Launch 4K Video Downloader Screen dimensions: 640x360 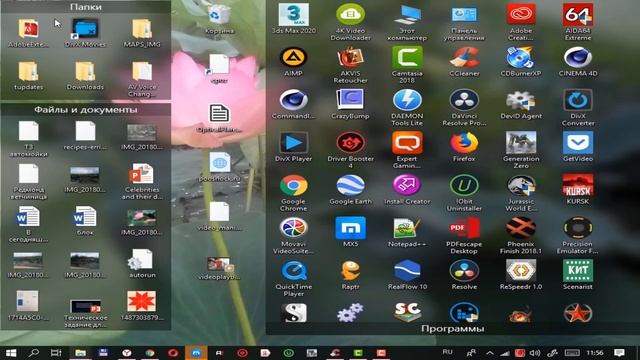[x=350, y=15]
